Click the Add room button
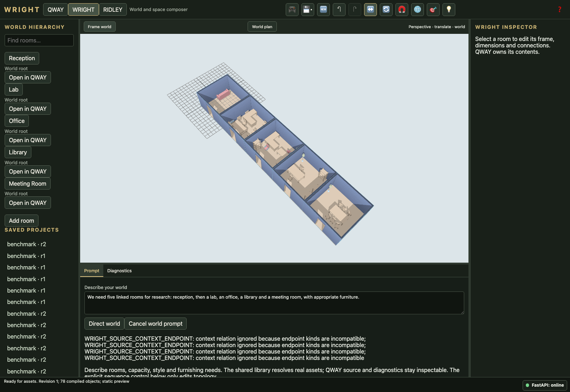 [x=21, y=221]
